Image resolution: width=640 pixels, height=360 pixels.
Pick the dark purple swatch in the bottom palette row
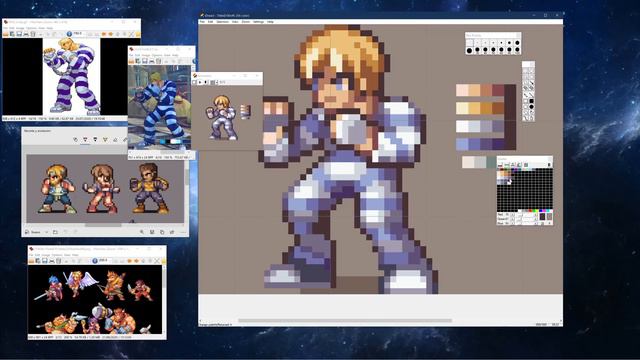coord(498,144)
